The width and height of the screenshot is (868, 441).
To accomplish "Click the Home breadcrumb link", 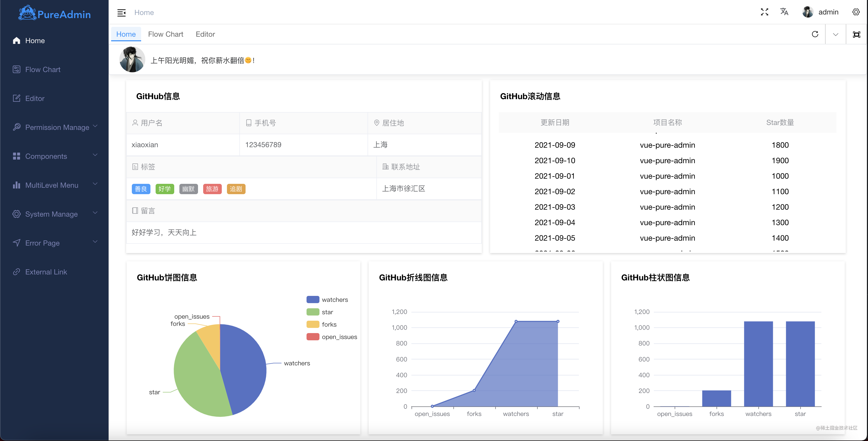I will tap(144, 12).
